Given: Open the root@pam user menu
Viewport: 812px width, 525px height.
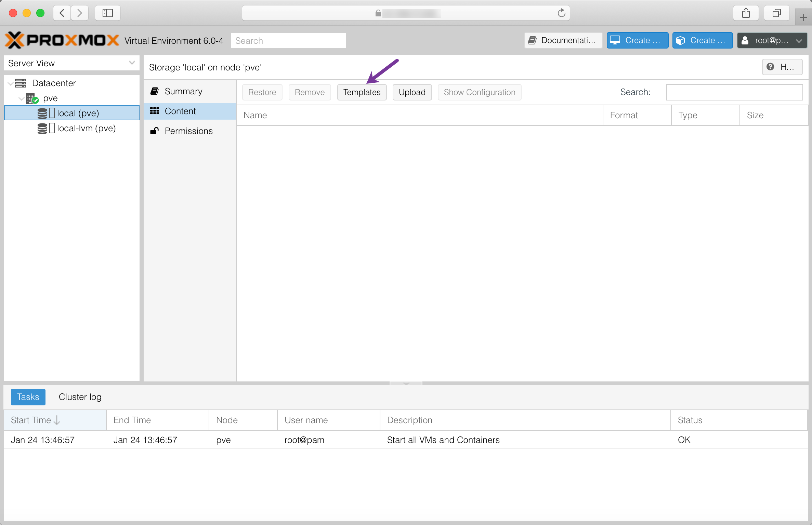Looking at the screenshot, I should pos(772,40).
